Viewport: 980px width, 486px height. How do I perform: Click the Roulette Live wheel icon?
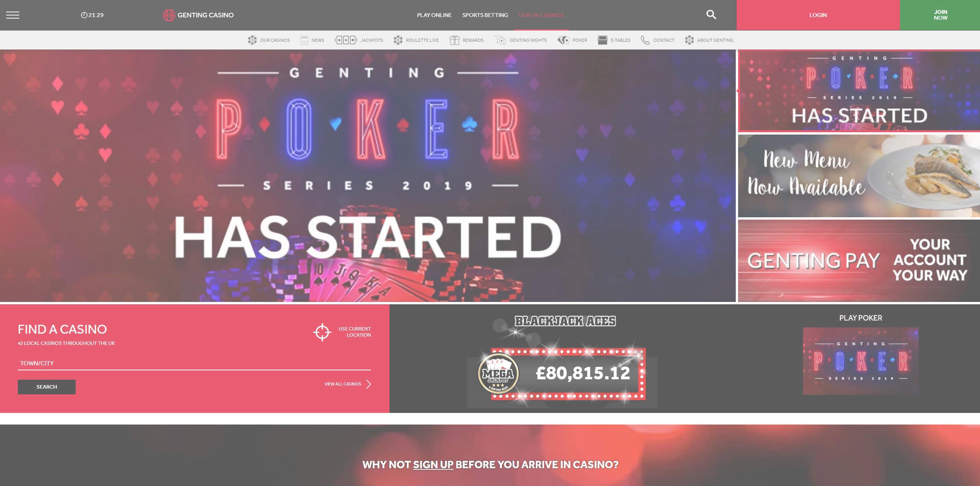click(398, 40)
